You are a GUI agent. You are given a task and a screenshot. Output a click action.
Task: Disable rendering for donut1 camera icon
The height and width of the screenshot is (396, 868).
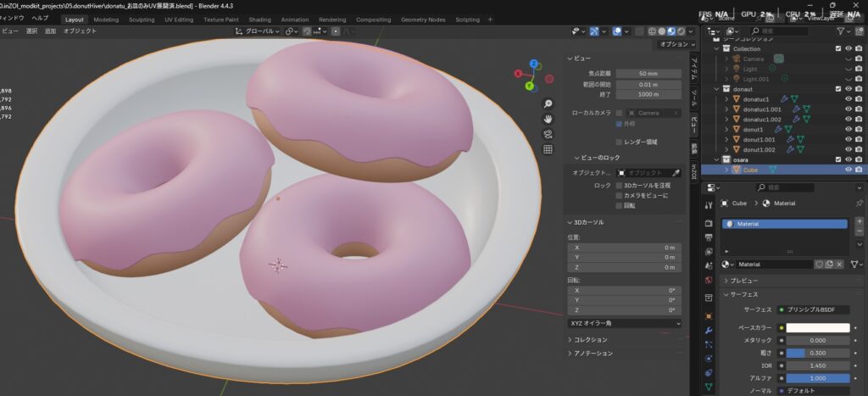(859, 129)
